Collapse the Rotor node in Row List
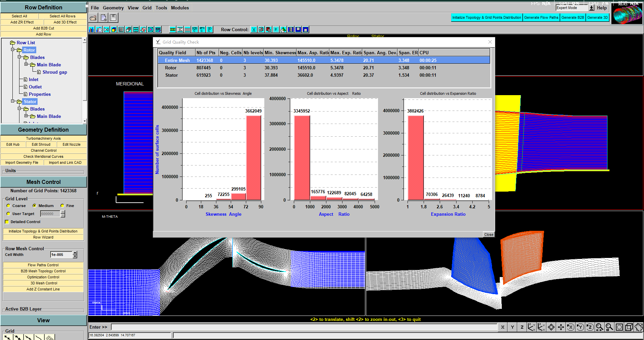 coord(13,50)
